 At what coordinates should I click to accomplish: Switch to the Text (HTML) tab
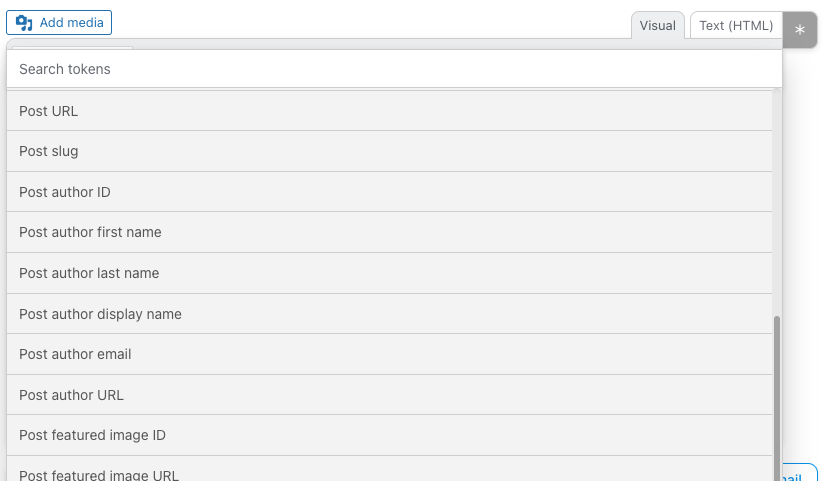[x=735, y=25]
